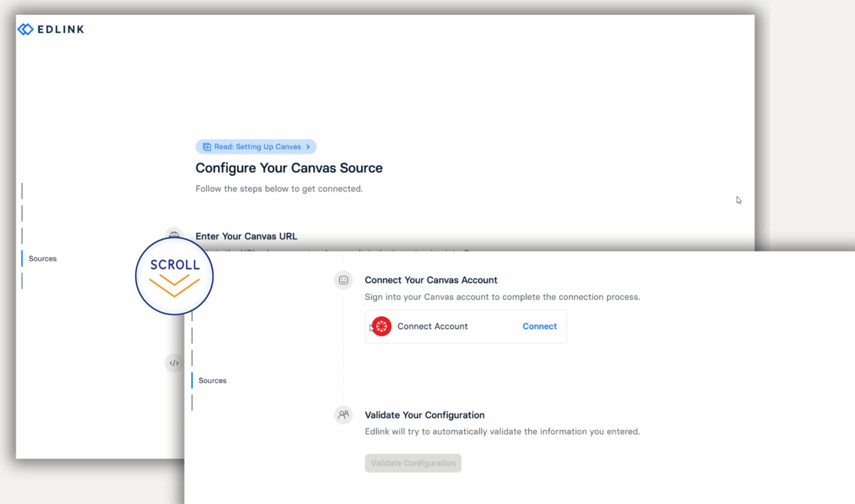
Task: Click the smiley face icon next to Connect Your Canvas Account
Action: 343,280
